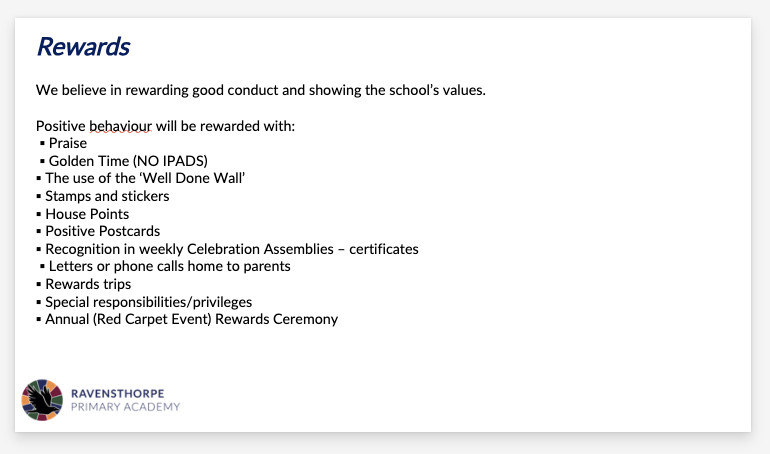
Task: Click the 'Letters or phone calls home' bullet
Action: [x=169, y=266]
